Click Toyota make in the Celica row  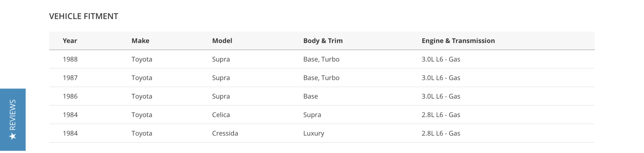click(142, 115)
